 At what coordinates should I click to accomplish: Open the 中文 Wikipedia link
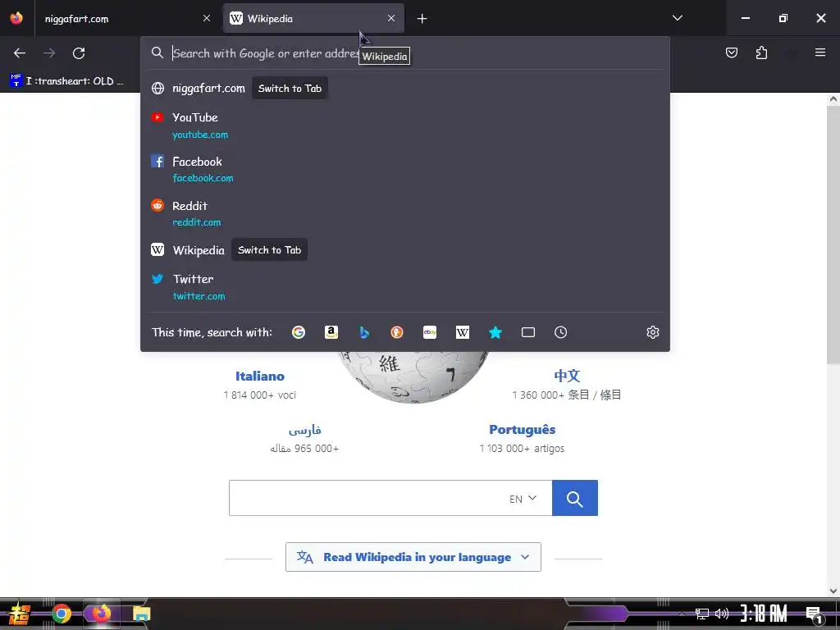[x=567, y=376]
